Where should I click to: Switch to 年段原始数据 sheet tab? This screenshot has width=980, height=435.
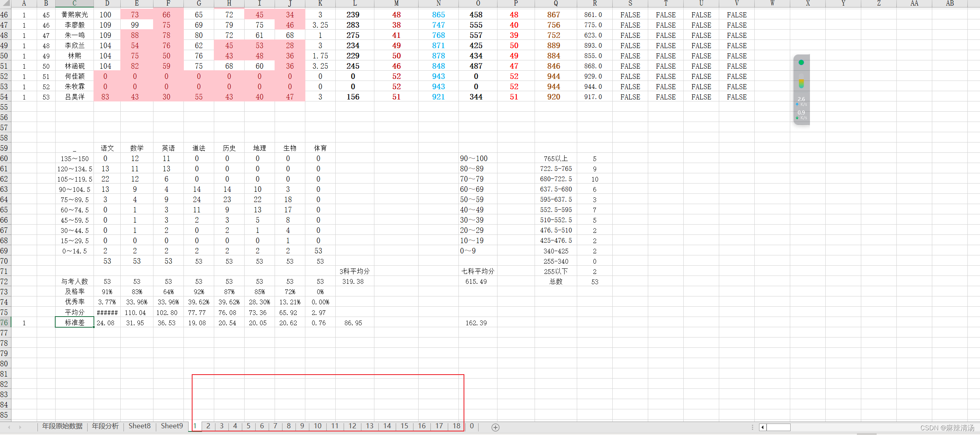pyautogui.click(x=62, y=426)
